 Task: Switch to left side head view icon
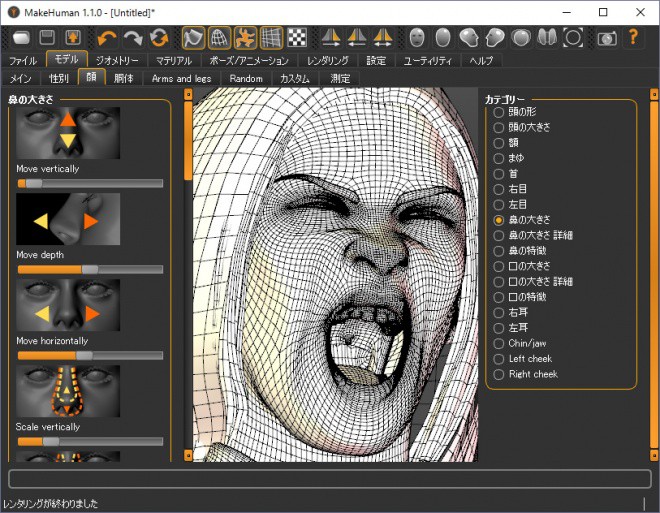469,38
